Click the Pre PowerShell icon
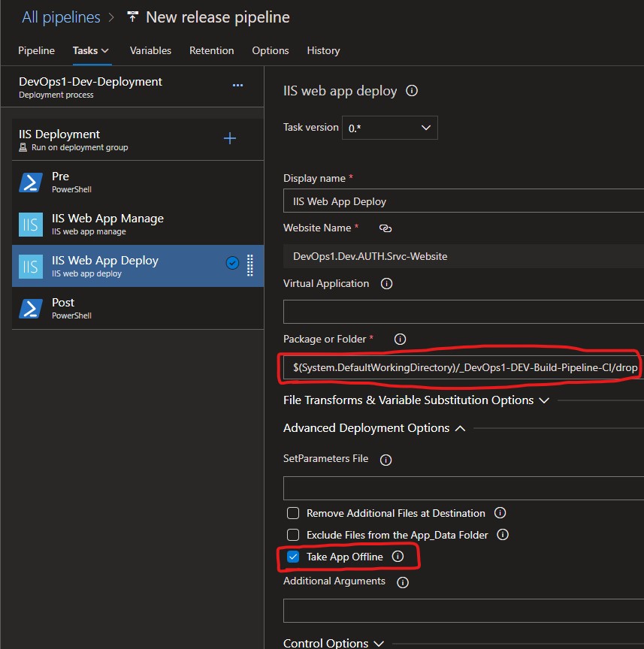Viewport: 644px width, 649px height. (31, 183)
